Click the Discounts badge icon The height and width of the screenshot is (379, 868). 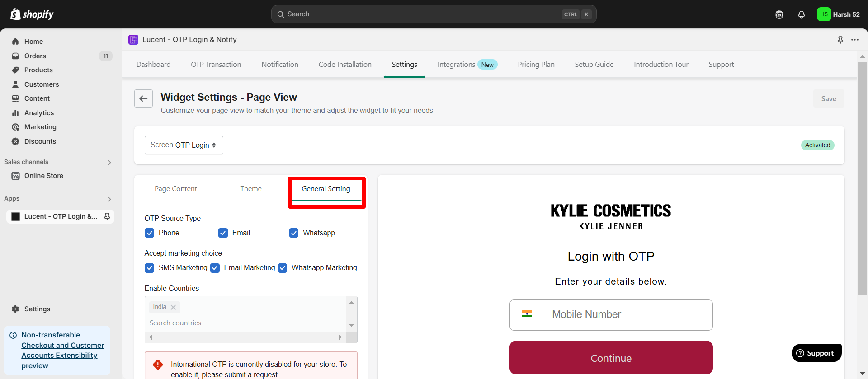tap(15, 141)
